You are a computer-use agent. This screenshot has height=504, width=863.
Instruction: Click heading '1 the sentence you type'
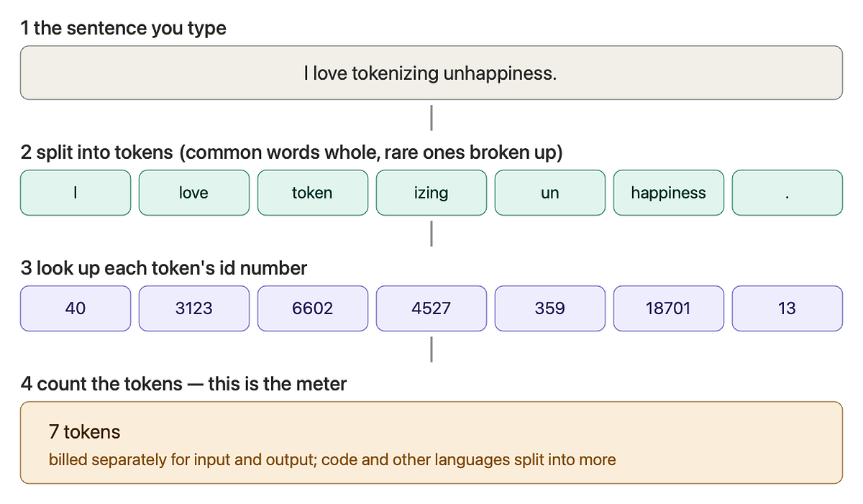pyautogui.click(x=124, y=29)
